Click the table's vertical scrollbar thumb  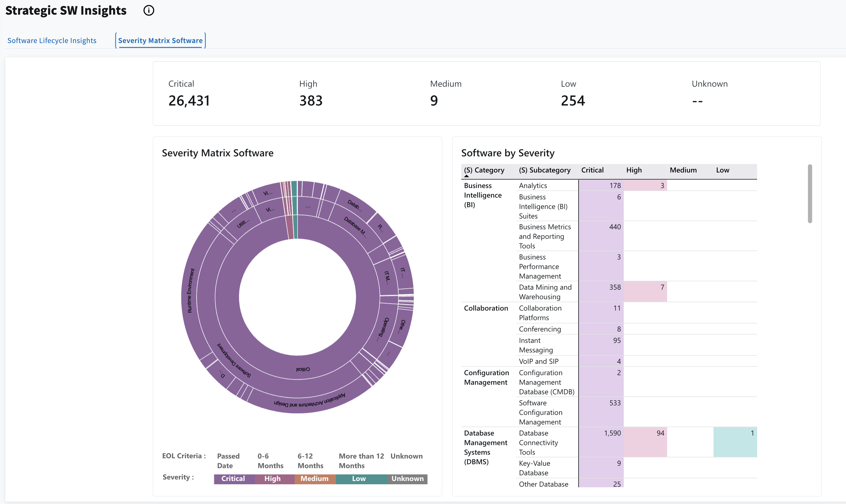coord(810,194)
